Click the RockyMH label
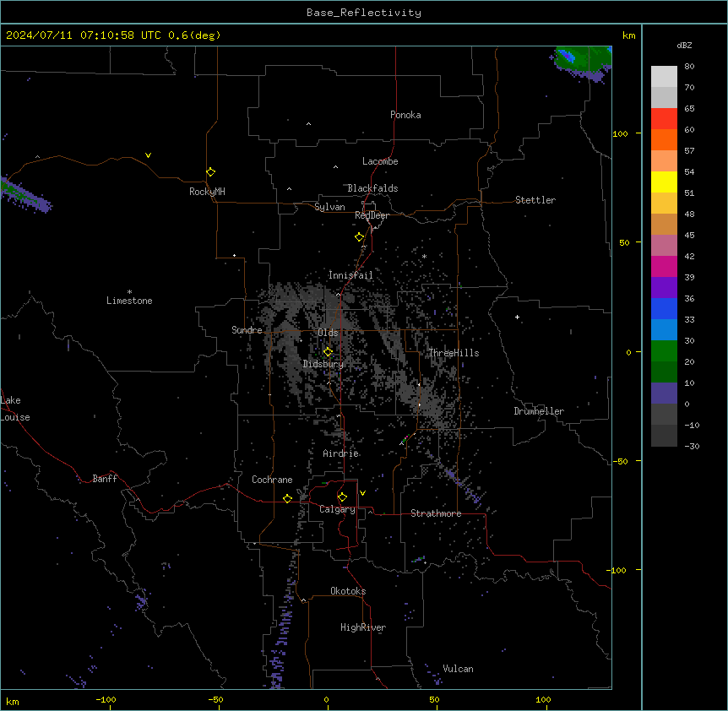The image size is (728, 711). pos(207,192)
